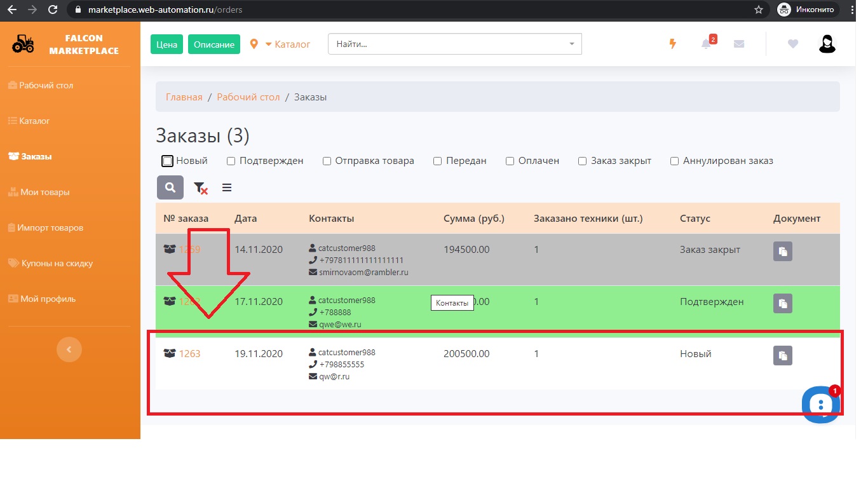
Task: Open favorites heart icon
Action: tap(792, 44)
